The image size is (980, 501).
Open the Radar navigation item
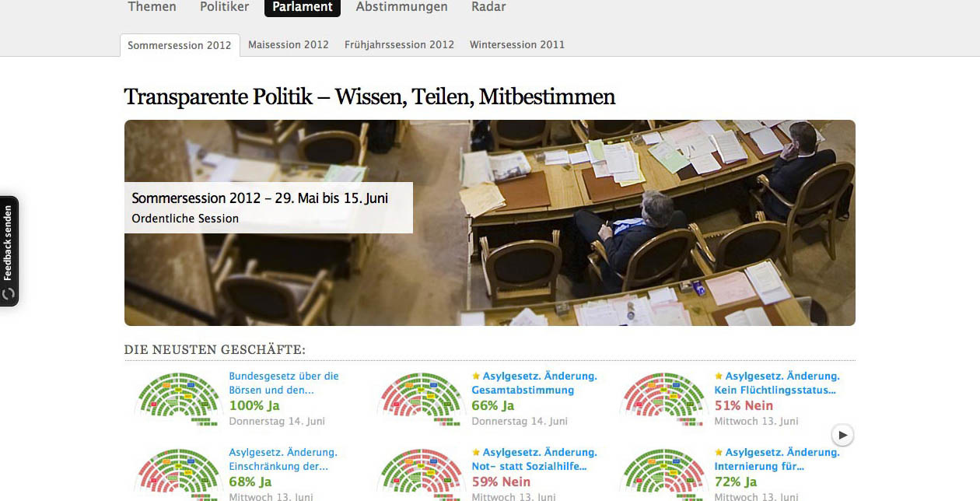pos(488,7)
